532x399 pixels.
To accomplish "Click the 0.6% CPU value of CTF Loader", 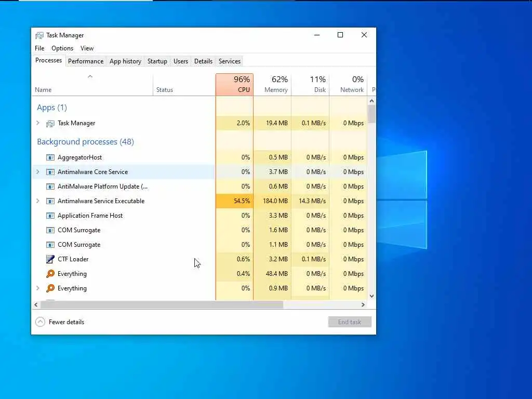I will pos(243,259).
